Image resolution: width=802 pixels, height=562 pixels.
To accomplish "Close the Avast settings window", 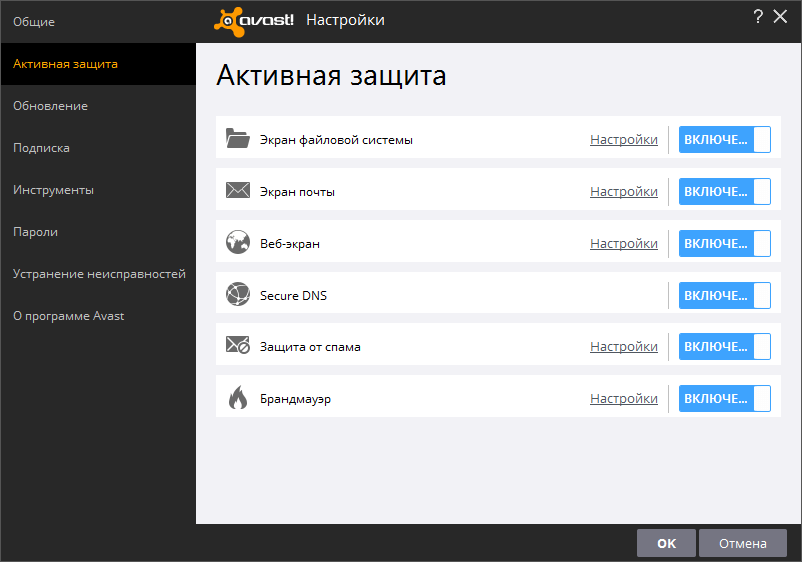I will (780, 17).
